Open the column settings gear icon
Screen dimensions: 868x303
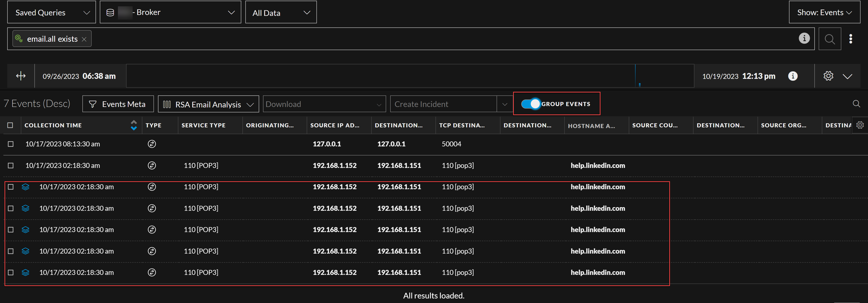(860, 125)
